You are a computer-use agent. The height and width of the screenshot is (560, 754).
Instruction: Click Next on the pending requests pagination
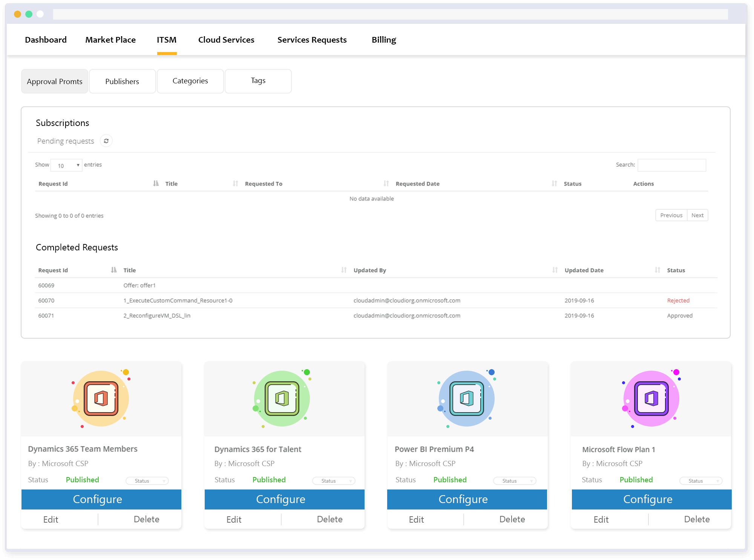pos(697,215)
